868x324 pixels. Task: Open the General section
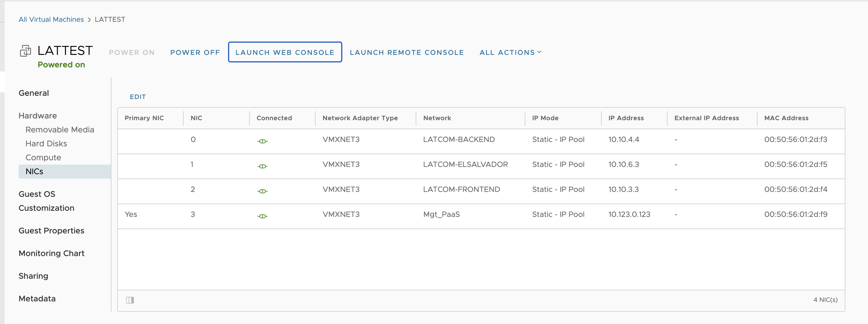[x=34, y=93]
